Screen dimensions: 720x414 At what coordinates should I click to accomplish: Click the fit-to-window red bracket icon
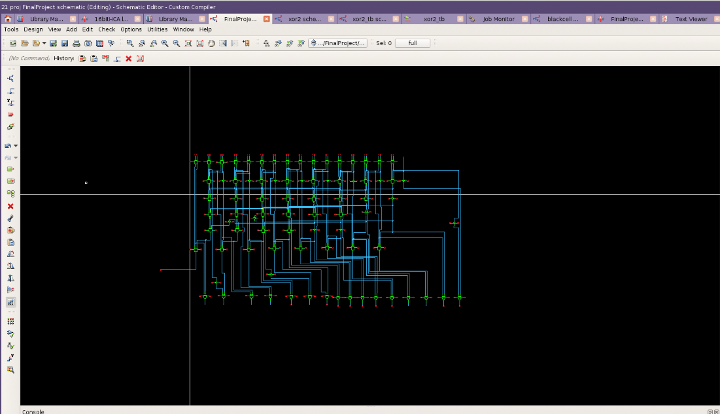point(188,43)
